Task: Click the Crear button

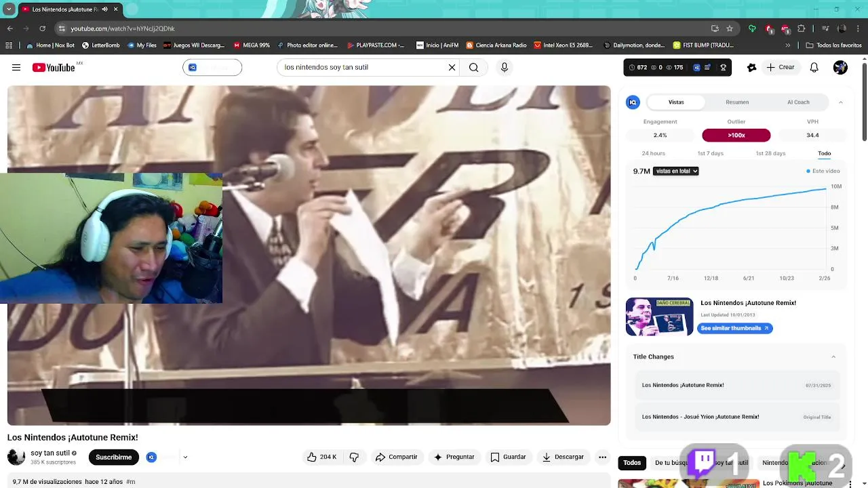Action: (781, 67)
